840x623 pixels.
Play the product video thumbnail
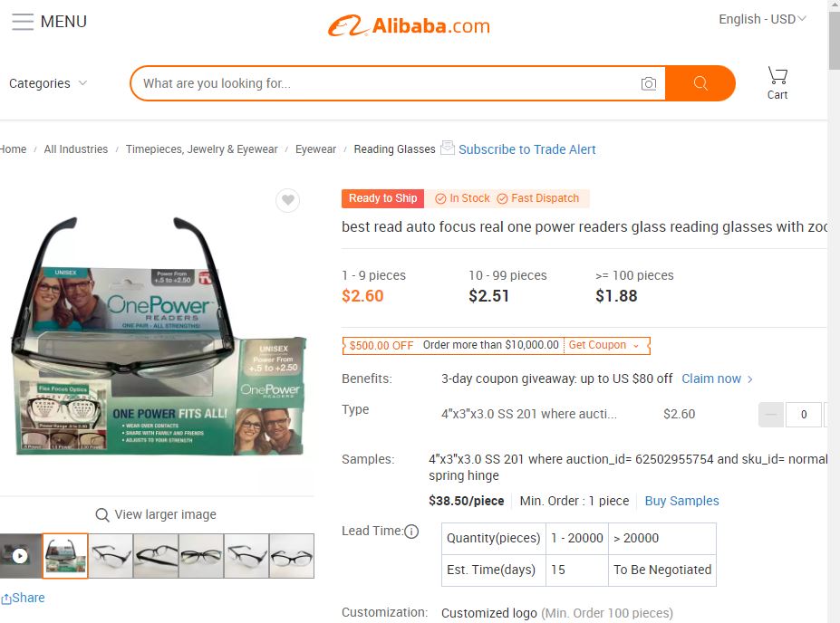[x=20, y=556]
